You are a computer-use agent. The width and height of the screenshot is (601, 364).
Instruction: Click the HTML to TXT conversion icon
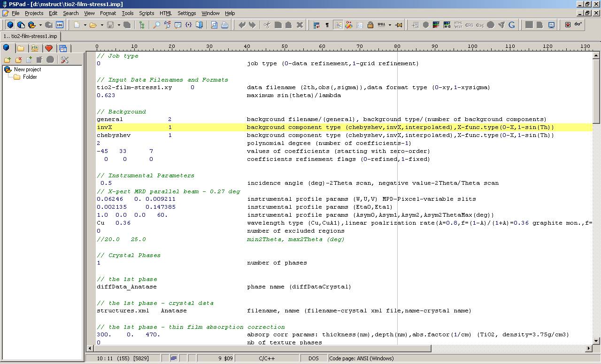[458, 25]
